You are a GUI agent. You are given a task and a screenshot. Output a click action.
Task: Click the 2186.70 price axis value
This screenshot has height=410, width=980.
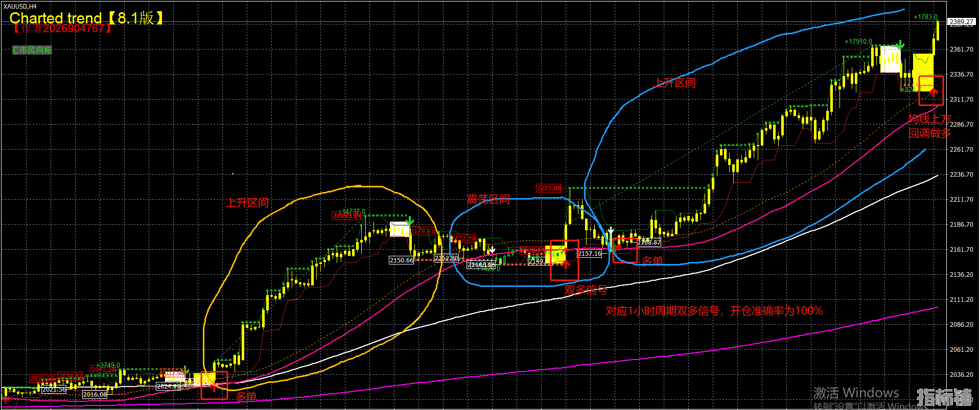tap(961, 225)
